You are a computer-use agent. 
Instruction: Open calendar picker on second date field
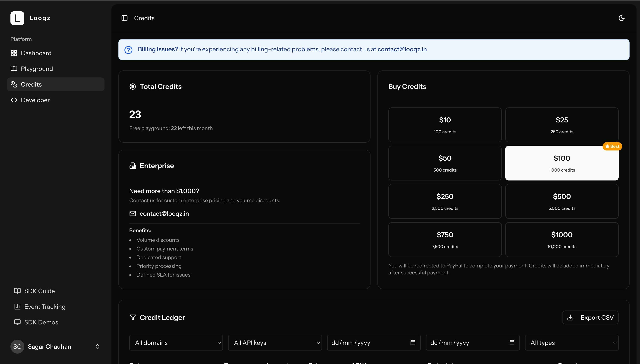[512, 342]
